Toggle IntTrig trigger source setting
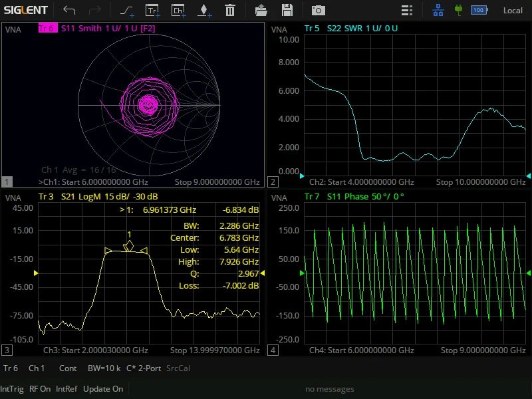 [x=12, y=389]
